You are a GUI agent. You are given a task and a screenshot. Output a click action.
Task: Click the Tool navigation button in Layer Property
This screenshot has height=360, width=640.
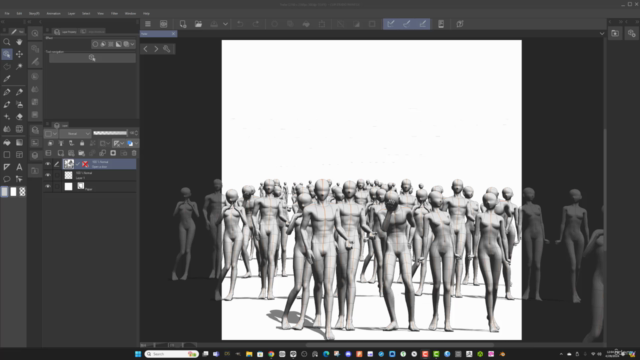[92, 58]
